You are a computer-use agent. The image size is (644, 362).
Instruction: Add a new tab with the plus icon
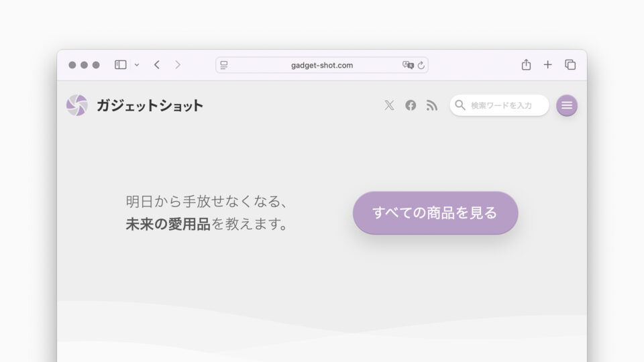[x=547, y=65]
